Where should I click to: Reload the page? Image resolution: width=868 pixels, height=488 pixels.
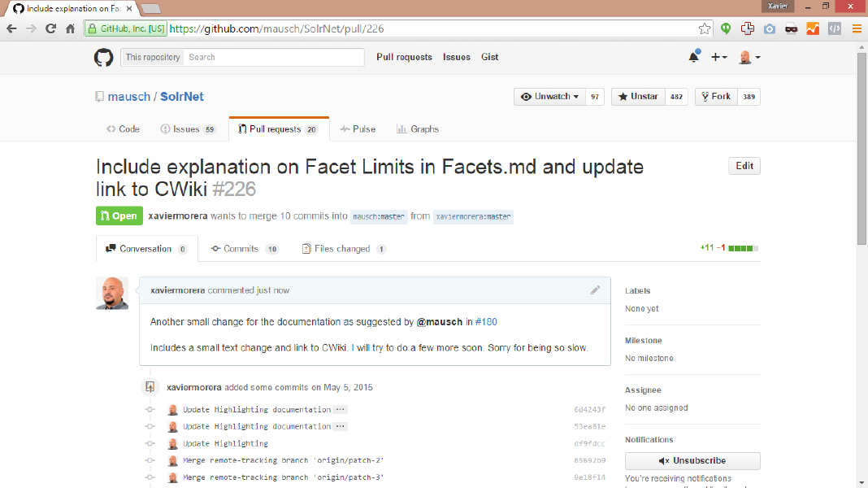click(50, 28)
